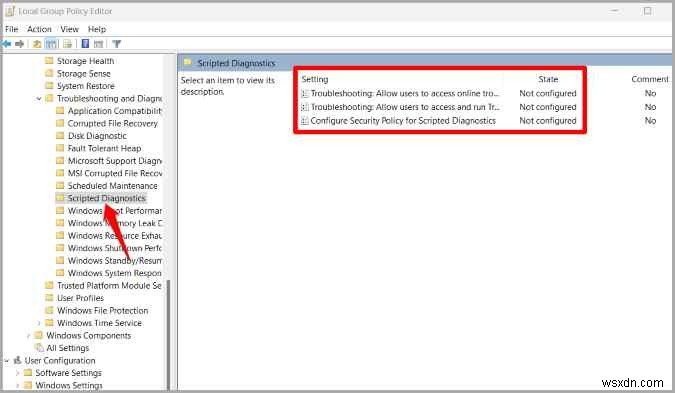Click the policy icon beside Configure Security Policy
This screenshot has width=675, height=393.
click(x=305, y=121)
